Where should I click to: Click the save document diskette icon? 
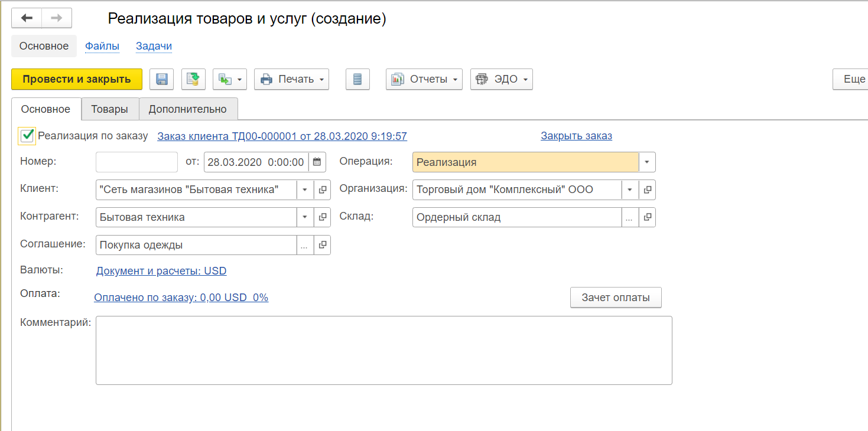161,79
